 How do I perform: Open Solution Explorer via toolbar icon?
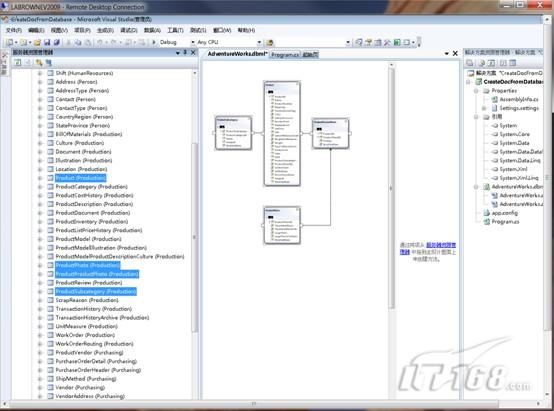pyautogui.click(x=359, y=42)
